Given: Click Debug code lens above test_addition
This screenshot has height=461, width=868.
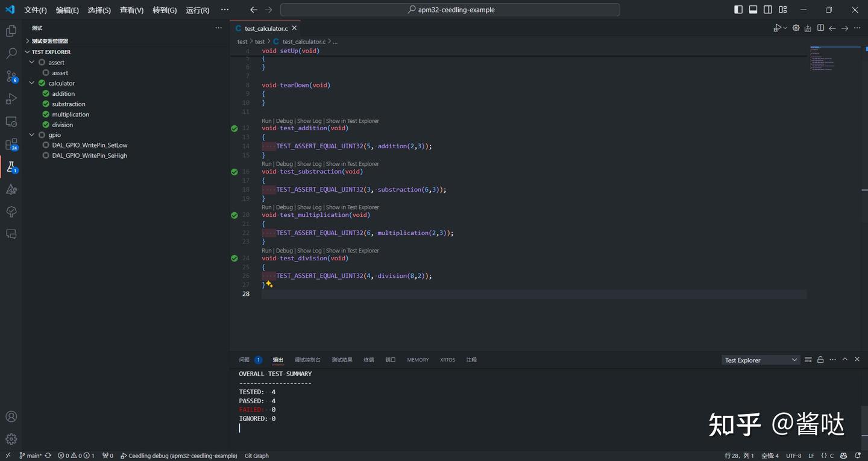Looking at the screenshot, I should (x=284, y=121).
